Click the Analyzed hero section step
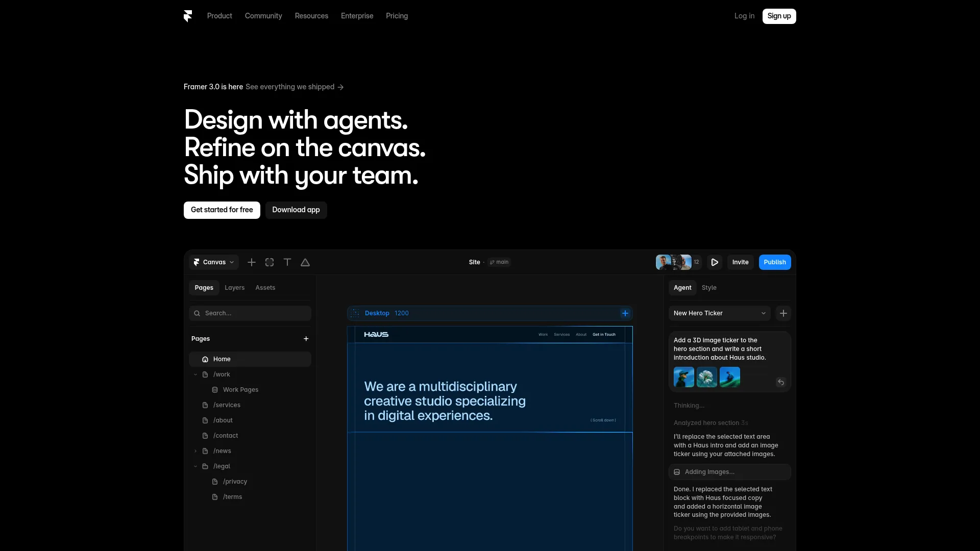This screenshot has height=551, width=980. pos(710,423)
